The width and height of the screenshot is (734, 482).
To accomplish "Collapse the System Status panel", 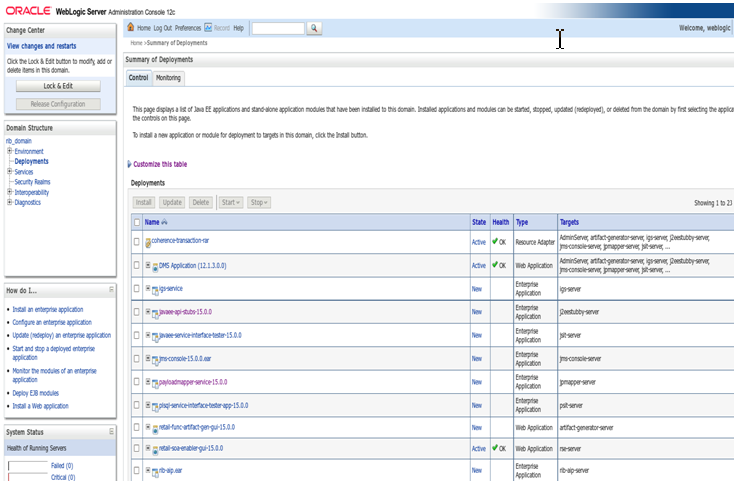I will 111,431.
